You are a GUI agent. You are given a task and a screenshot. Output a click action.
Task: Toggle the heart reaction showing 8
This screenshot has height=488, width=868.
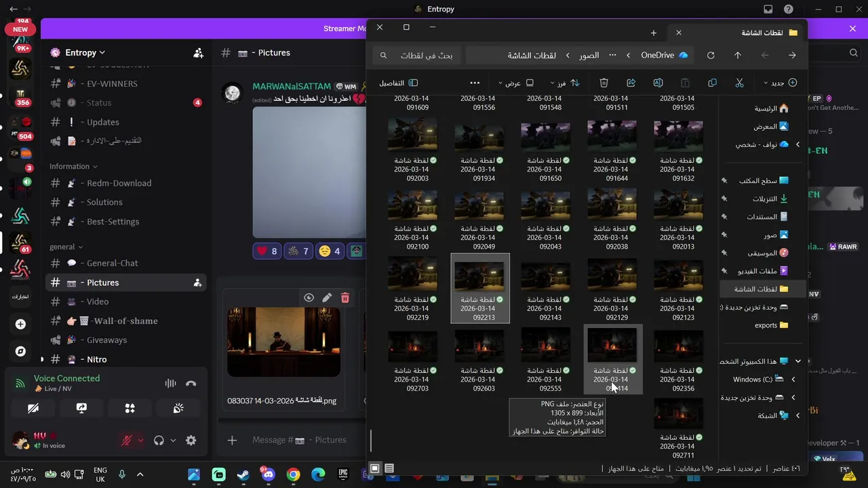pyautogui.click(x=267, y=251)
